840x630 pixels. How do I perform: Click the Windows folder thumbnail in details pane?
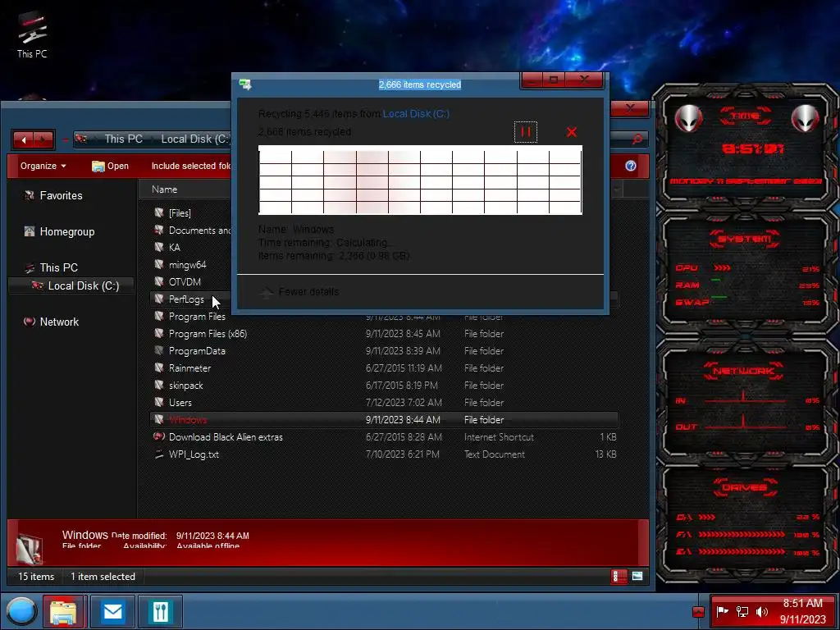pyautogui.click(x=29, y=549)
